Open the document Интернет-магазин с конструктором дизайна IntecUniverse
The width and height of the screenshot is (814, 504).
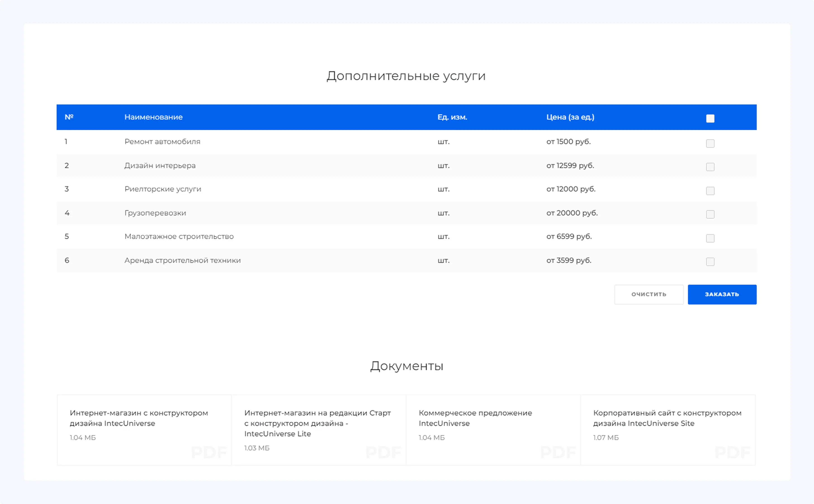[x=139, y=418]
